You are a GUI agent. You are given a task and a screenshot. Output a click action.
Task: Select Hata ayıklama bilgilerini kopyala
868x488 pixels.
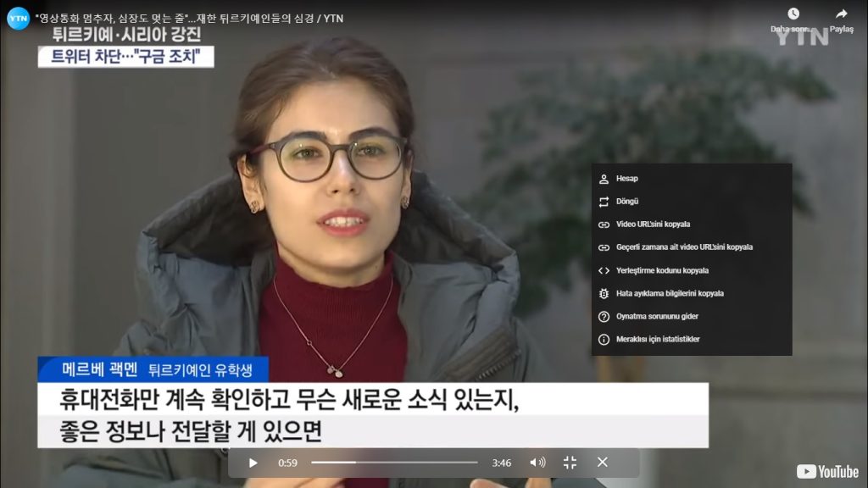[x=670, y=293]
